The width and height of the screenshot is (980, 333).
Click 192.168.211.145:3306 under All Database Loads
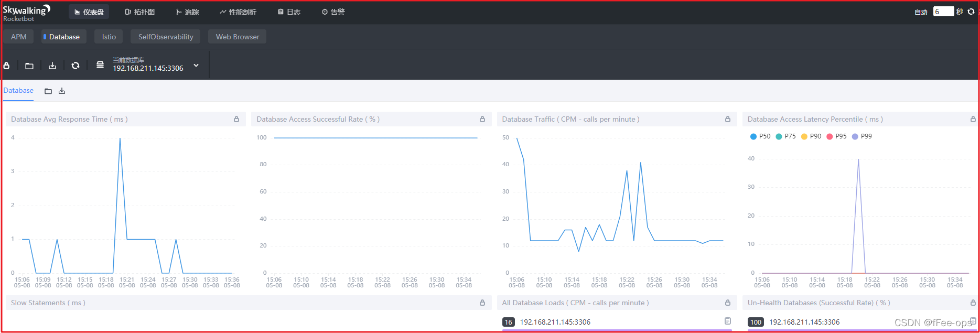pyautogui.click(x=555, y=322)
